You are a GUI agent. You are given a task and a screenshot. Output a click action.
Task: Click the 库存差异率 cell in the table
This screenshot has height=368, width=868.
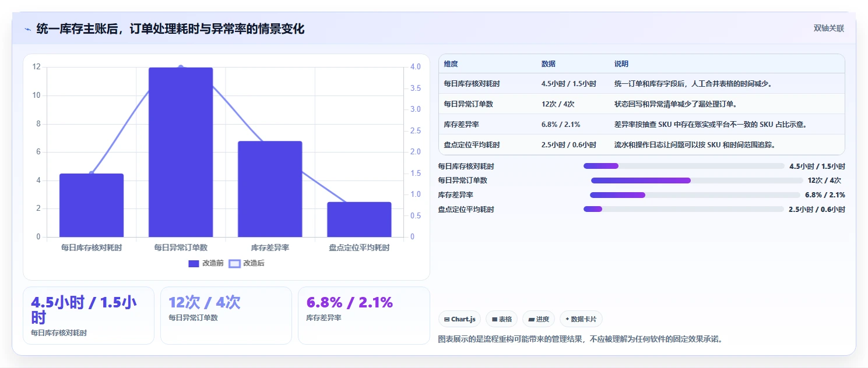click(x=461, y=125)
